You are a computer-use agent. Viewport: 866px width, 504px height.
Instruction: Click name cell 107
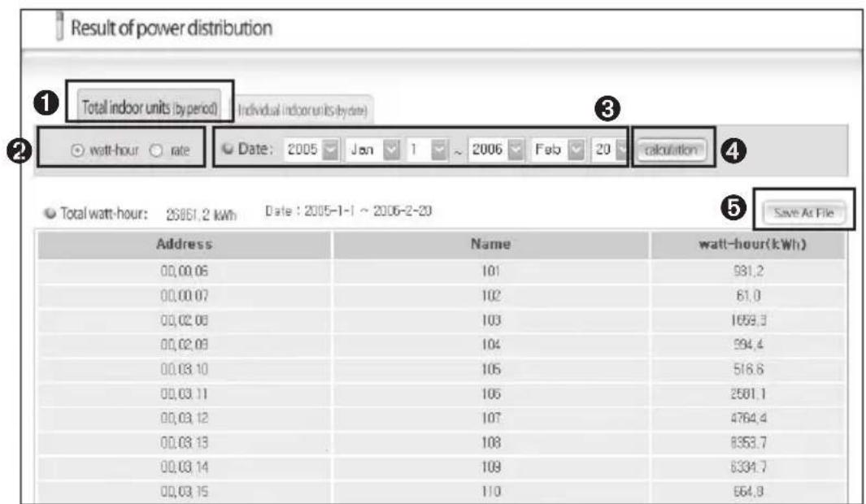(491, 418)
